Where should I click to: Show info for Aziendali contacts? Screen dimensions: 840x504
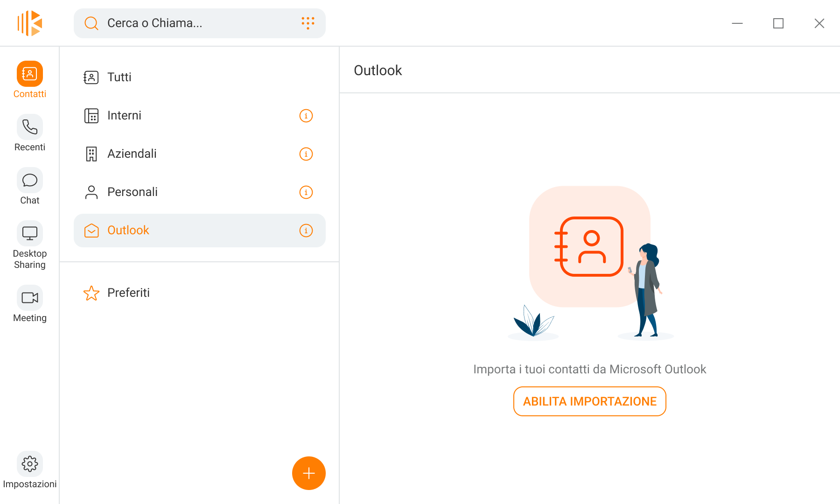click(306, 154)
